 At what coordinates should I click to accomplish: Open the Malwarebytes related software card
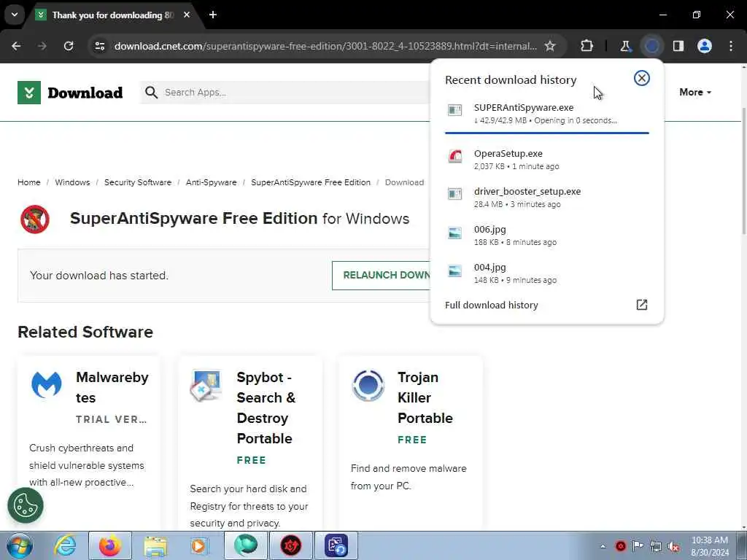click(88, 443)
